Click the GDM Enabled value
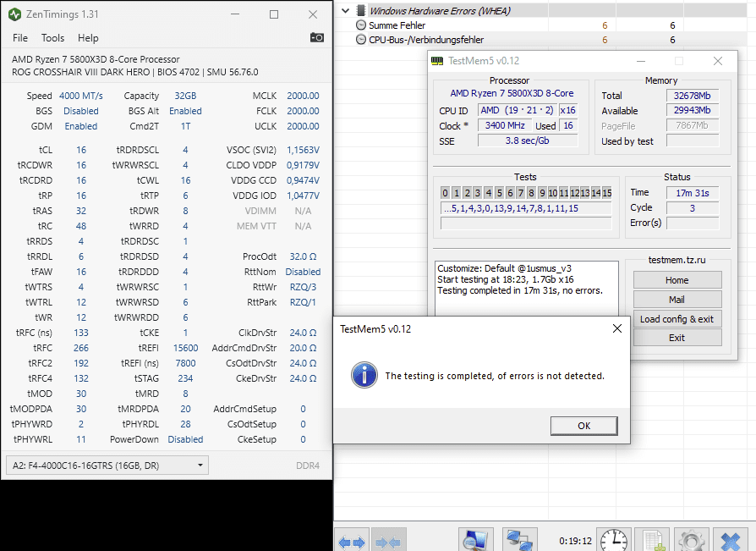756x551 pixels. [x=81, y=126]
